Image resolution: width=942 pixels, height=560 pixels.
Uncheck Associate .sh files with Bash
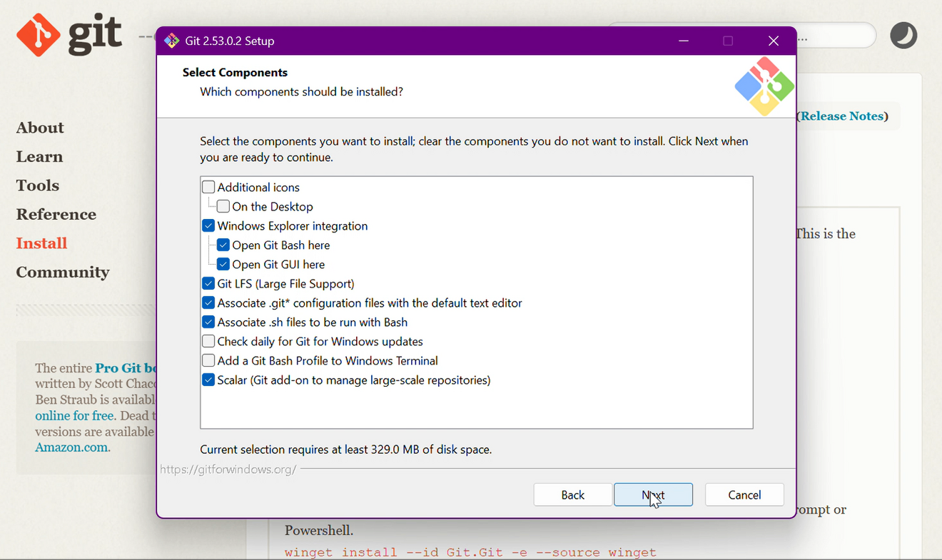pos(208,322)
